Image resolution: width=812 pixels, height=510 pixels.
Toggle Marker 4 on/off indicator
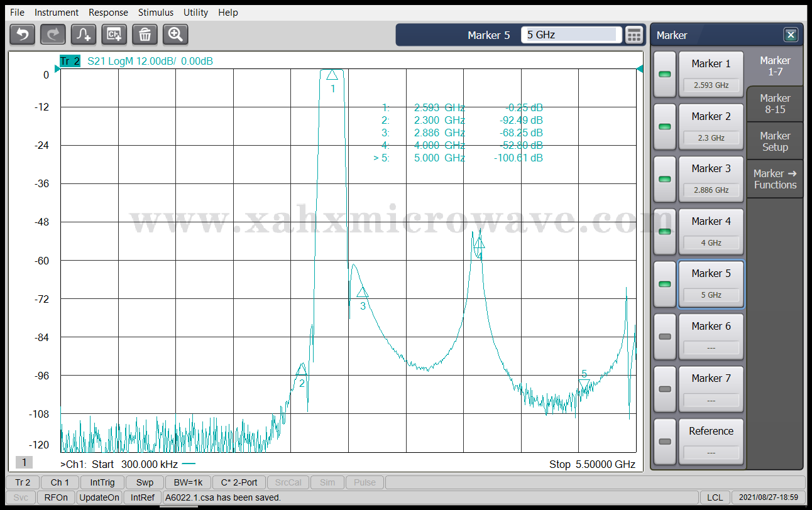click(664, 232)
